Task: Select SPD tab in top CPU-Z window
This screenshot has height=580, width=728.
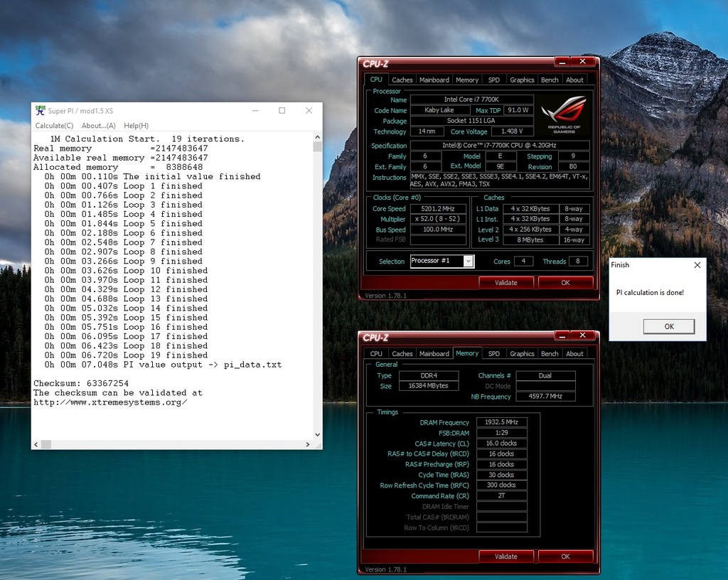Action: point(494,80)
